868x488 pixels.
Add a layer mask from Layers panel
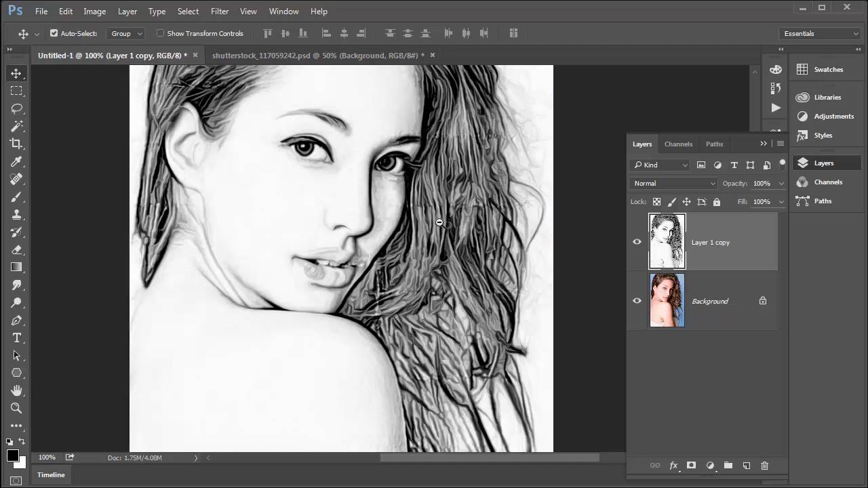pos(691,466)
